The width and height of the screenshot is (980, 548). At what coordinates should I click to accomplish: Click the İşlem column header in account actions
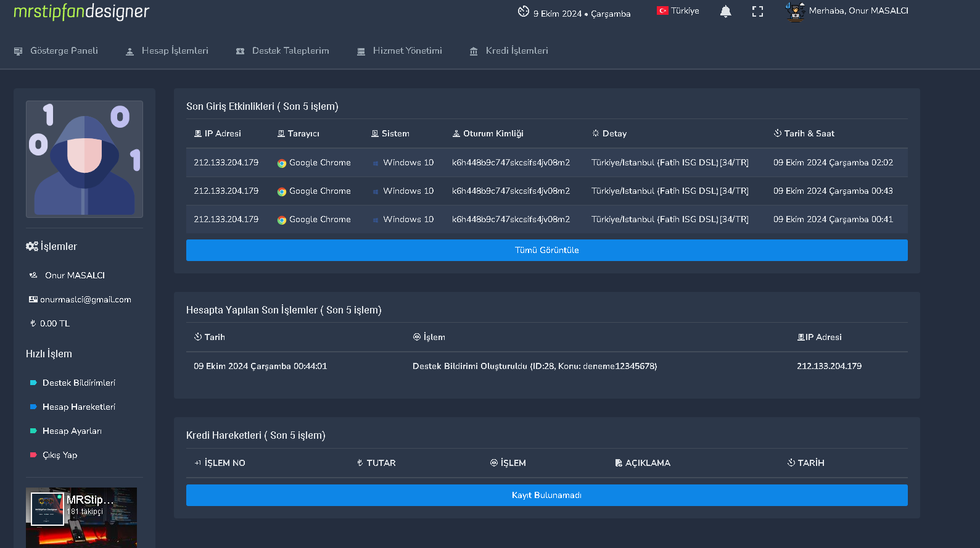coord(429,337)
